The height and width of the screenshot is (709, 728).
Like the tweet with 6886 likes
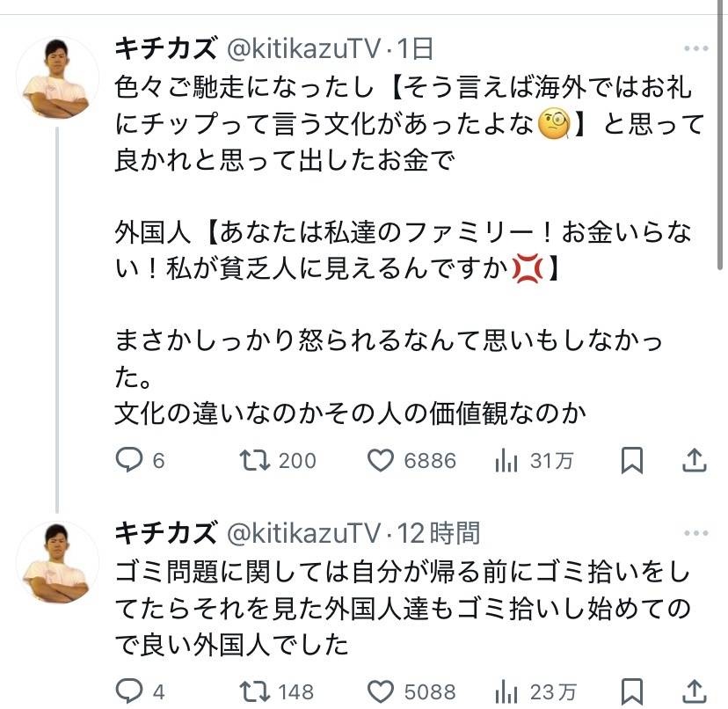pos(379,459)
